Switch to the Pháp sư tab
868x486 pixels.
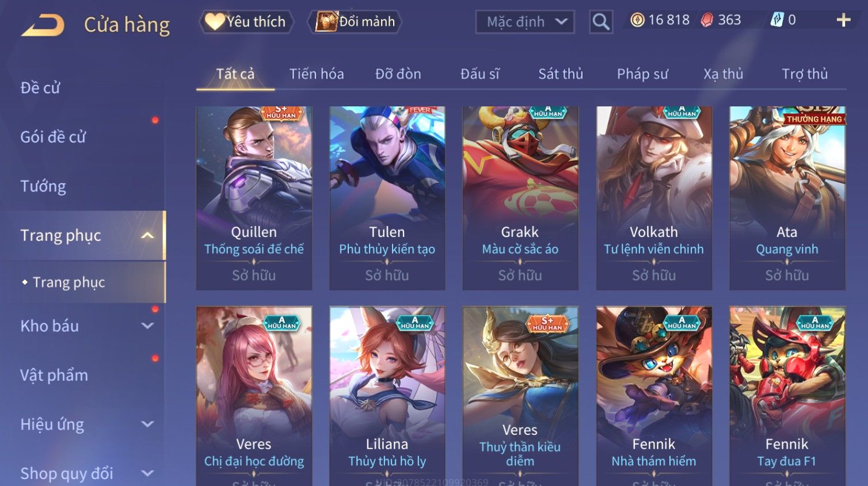point(642,74)
